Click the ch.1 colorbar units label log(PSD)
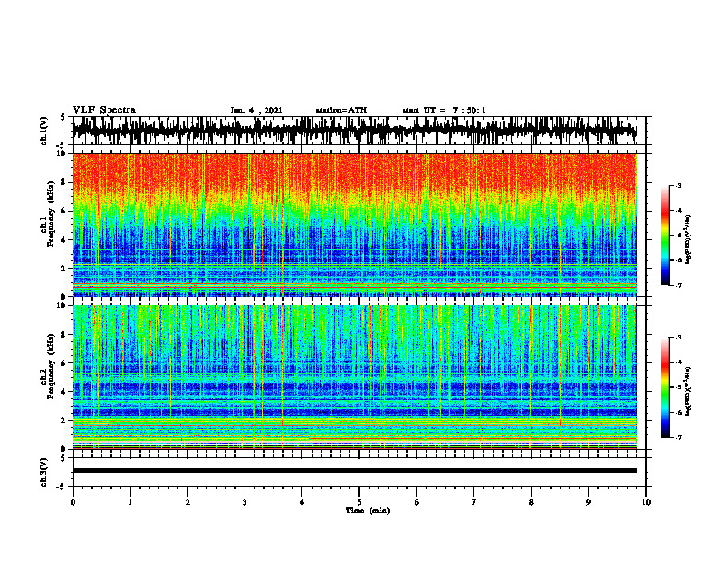 688,240
